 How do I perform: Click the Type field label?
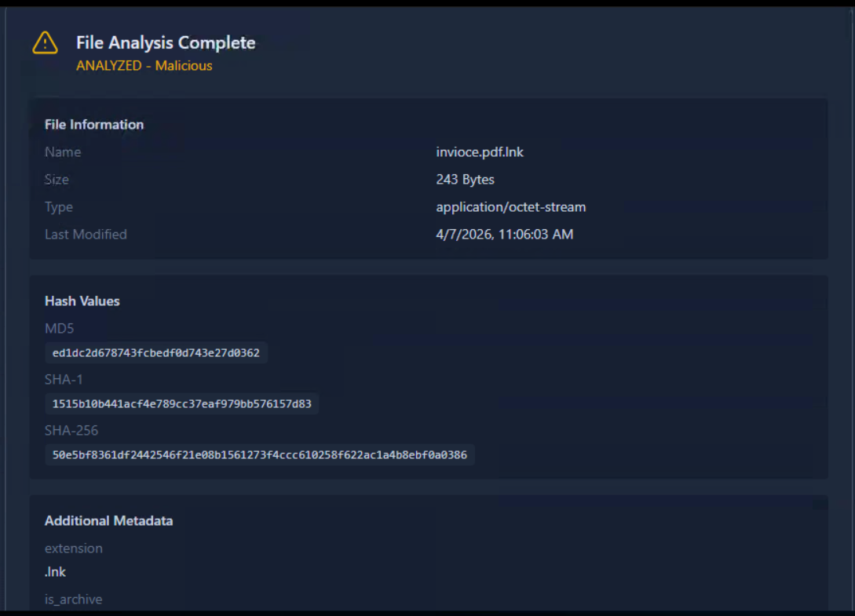[x=58, y=207]
